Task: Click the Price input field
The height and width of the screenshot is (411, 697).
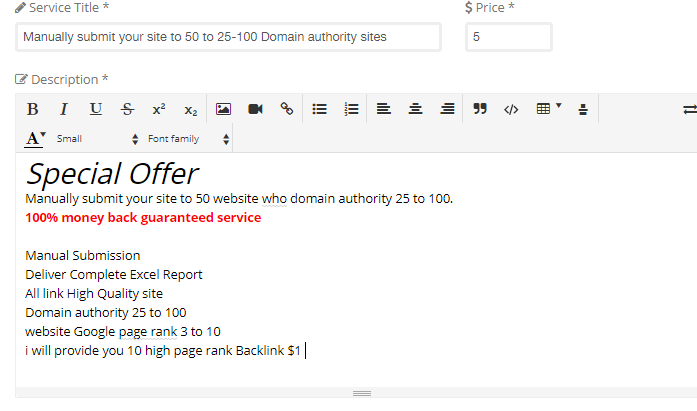Action: coord(509,37)
